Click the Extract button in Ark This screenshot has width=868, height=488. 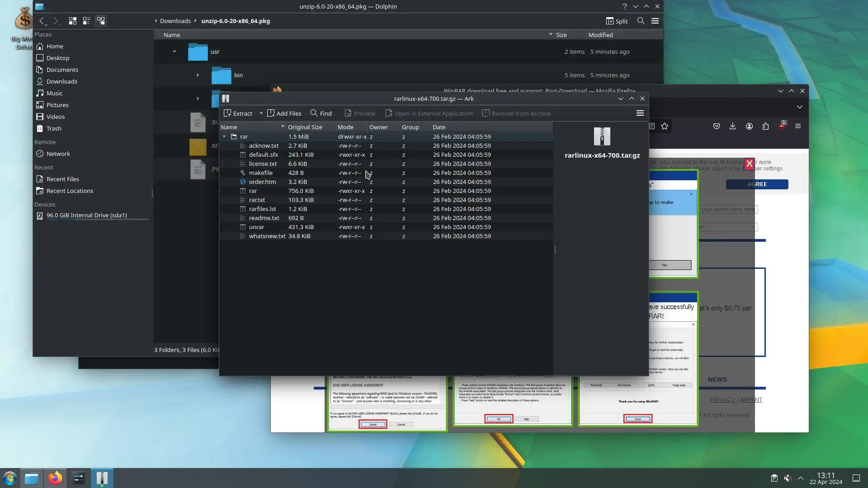tap(238, 113)
